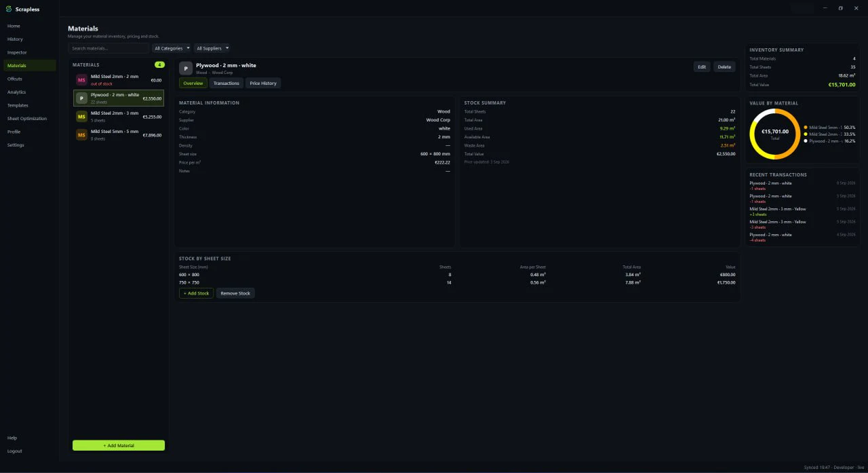Open the All Suppliers filter dropdown
Screen dimensions: 868x473
(x=212, y=48)
